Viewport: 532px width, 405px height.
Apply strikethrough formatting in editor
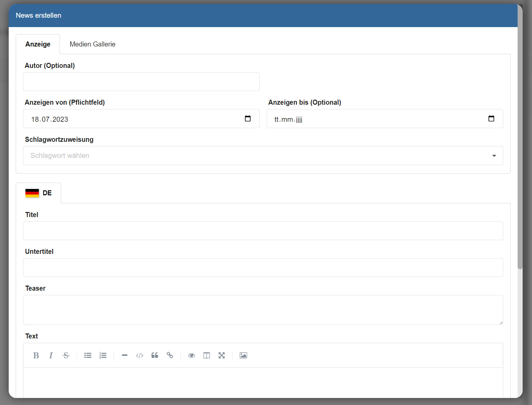point(66,356)
